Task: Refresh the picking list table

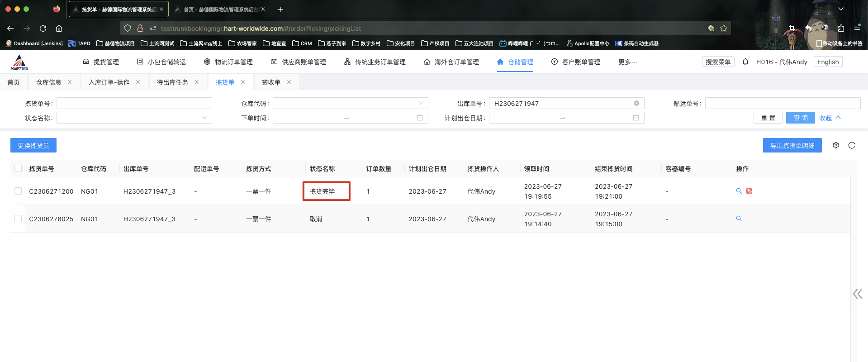Action: click(x=852, y=145)
